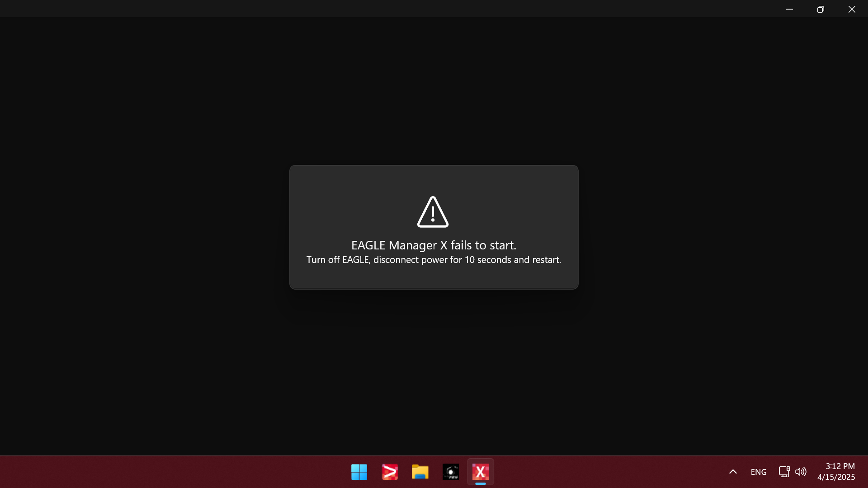Close the EAGLE Manager X window
Viewport: 868px width, 488px height.
point(852,9)
